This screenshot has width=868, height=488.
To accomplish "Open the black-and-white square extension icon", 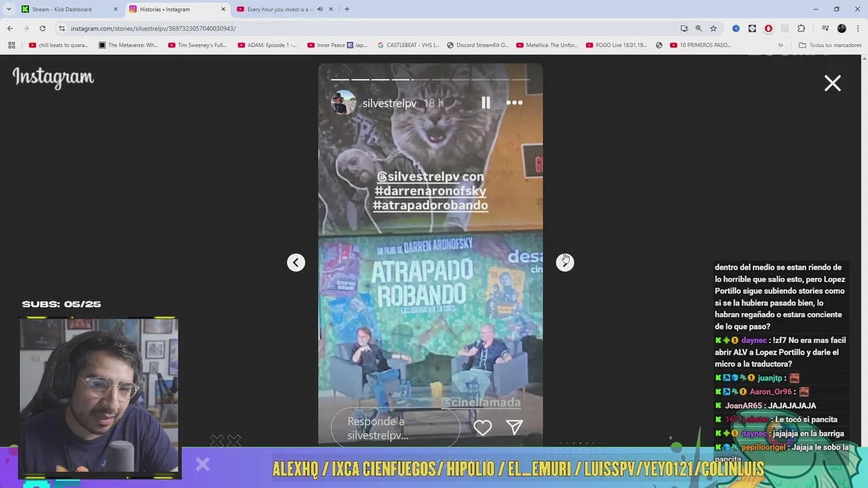I will coord(752,28).
